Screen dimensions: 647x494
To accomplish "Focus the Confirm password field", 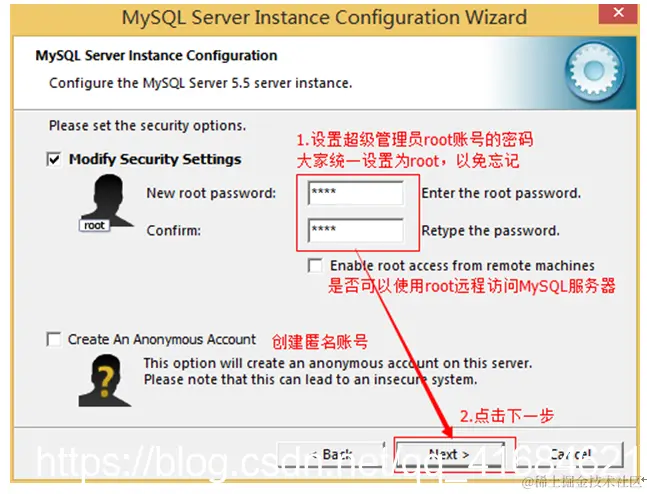I will tap(356, 230).
